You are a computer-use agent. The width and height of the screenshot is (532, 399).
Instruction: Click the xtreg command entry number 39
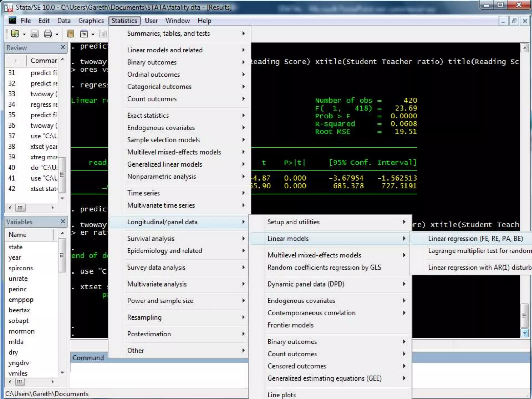pyautogui.click(x=44, y=157)
